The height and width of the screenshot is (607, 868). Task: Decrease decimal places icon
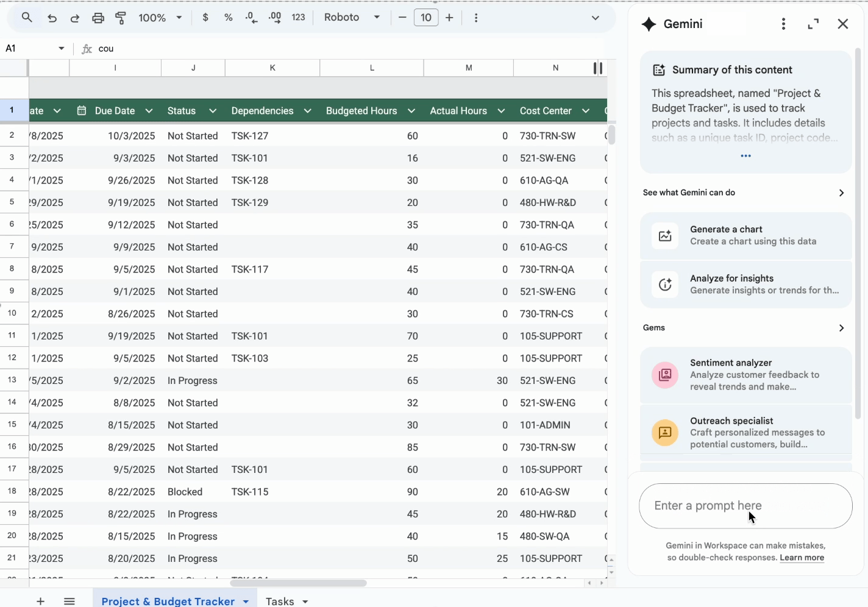click(x=251, y=18)
